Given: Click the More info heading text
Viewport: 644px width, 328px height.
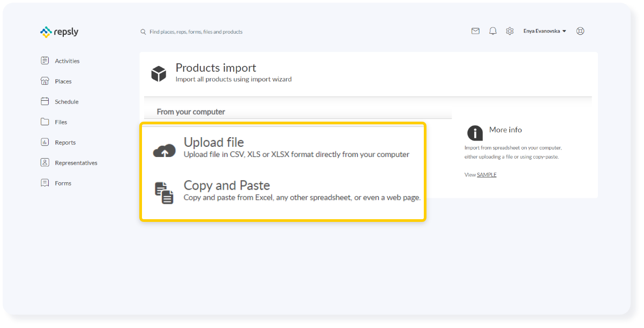Looking at the screenshot, I should point(505,130).
